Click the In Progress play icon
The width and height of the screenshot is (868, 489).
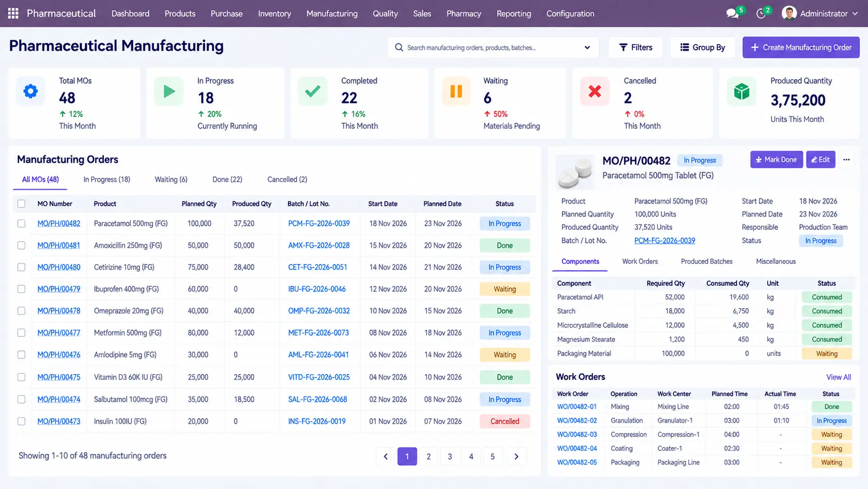tap(169, 91)
